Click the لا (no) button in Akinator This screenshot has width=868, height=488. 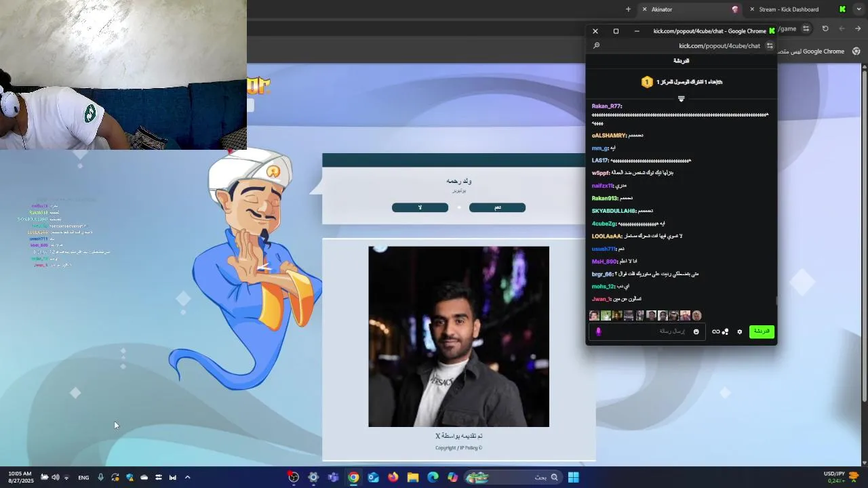point(420,207)
